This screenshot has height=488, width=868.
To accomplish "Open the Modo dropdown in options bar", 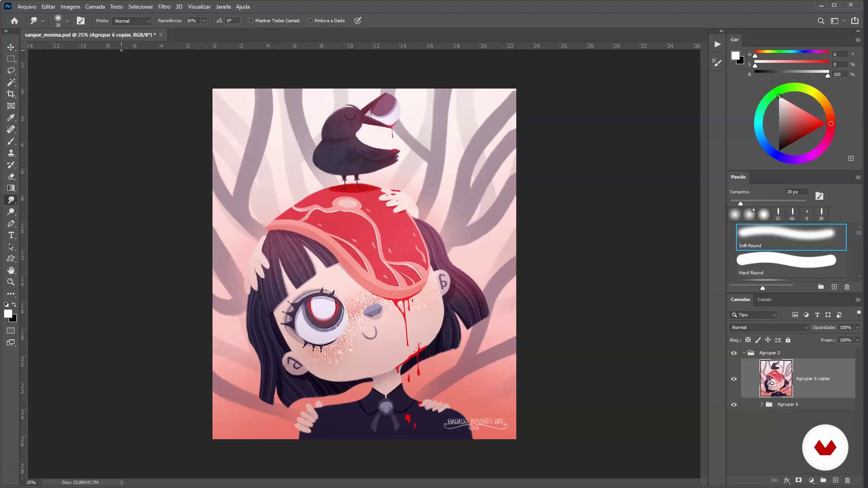I will click(x=132, y=21).
